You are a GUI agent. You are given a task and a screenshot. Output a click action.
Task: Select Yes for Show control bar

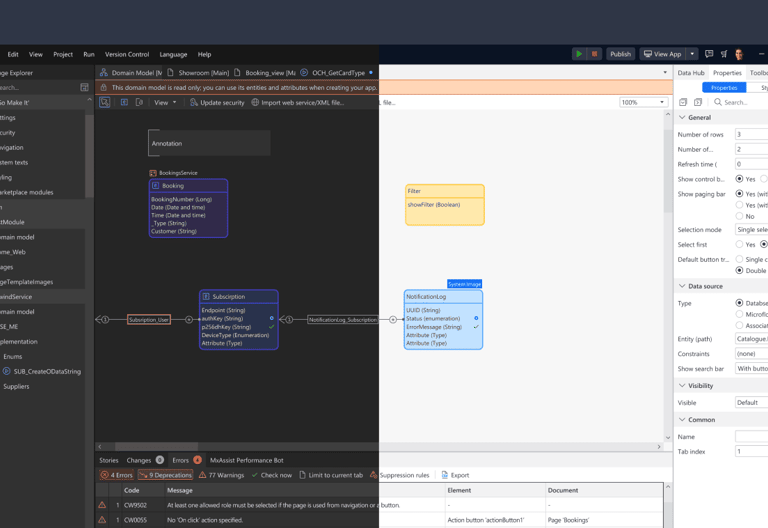[739, 179]
